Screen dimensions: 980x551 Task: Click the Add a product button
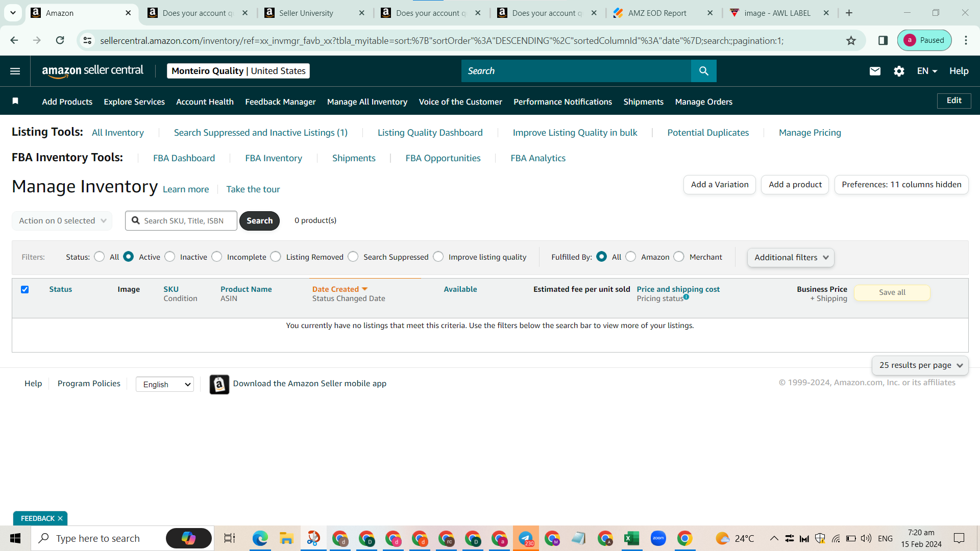pos(795,185)
